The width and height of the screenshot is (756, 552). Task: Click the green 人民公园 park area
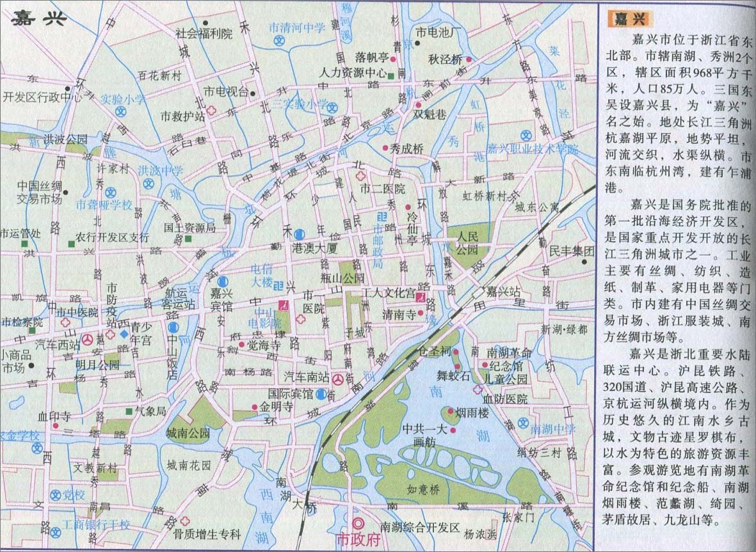coord(467,243)
